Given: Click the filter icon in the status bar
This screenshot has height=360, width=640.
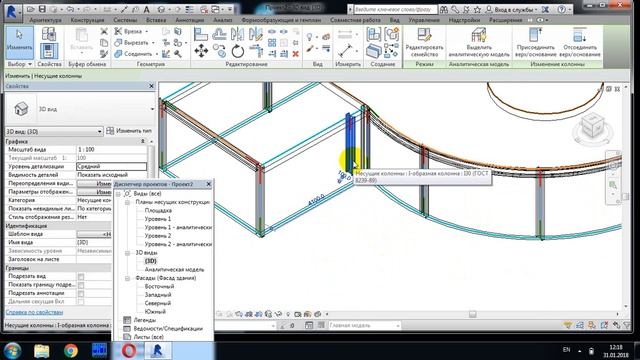Looking at the screenshot, I should (628, 325).
